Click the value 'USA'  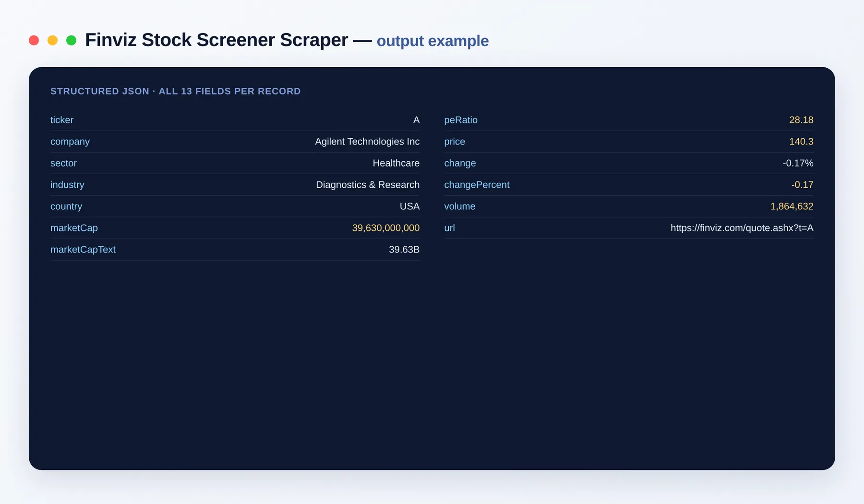pos(409,206)
